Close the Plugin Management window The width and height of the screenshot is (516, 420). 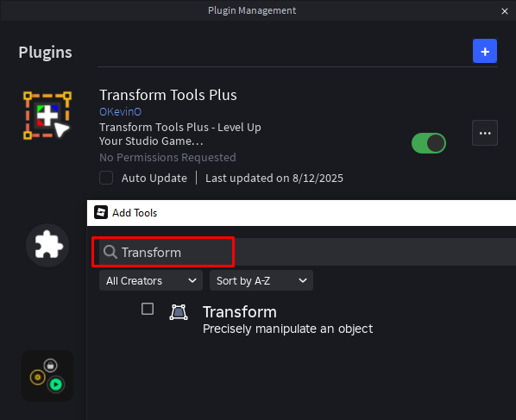(504, 11)
